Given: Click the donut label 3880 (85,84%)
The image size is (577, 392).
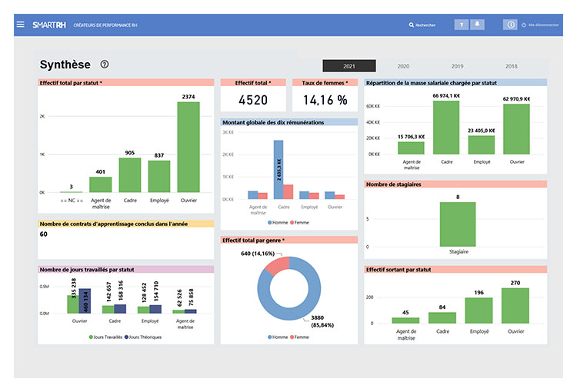Looking at the screenshot, I should tap(322, 321).
